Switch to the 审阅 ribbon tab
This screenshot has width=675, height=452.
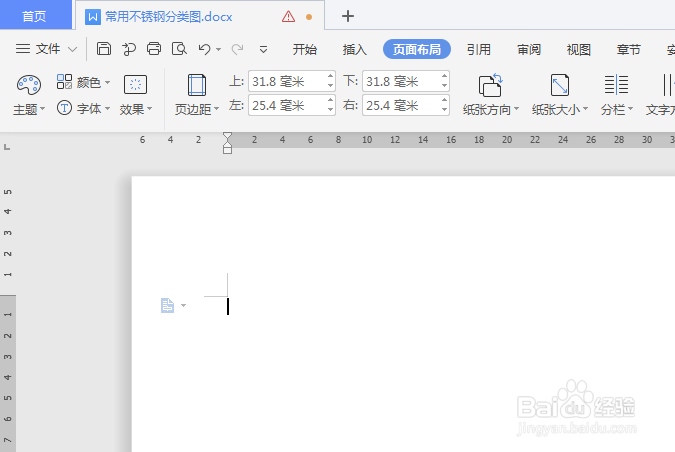[529, 50]
